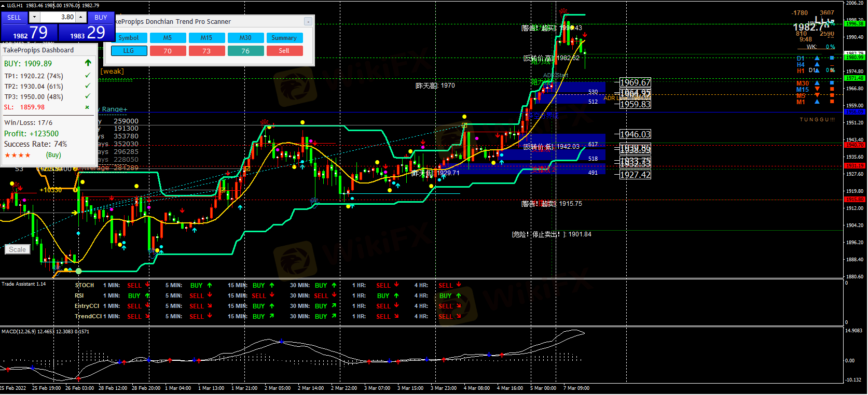Click the SELL one-click trading button
868x395 pixels.
(14, 18)
